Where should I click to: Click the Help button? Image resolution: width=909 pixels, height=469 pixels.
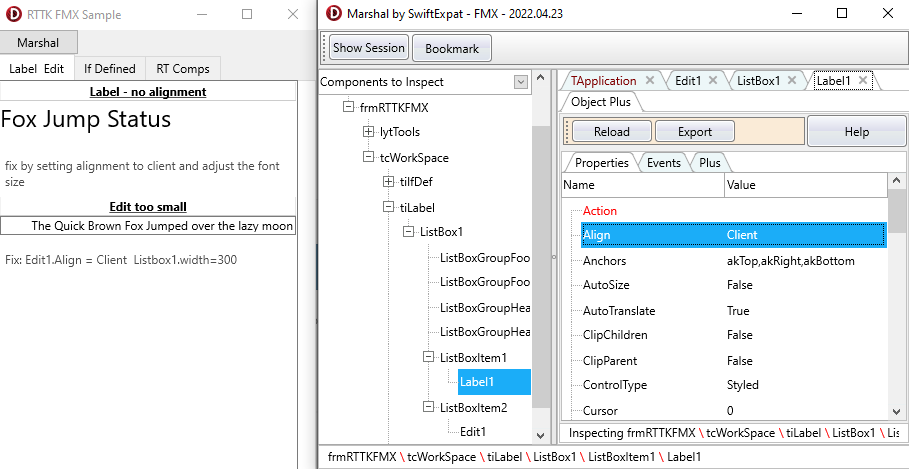pos(856,132)
